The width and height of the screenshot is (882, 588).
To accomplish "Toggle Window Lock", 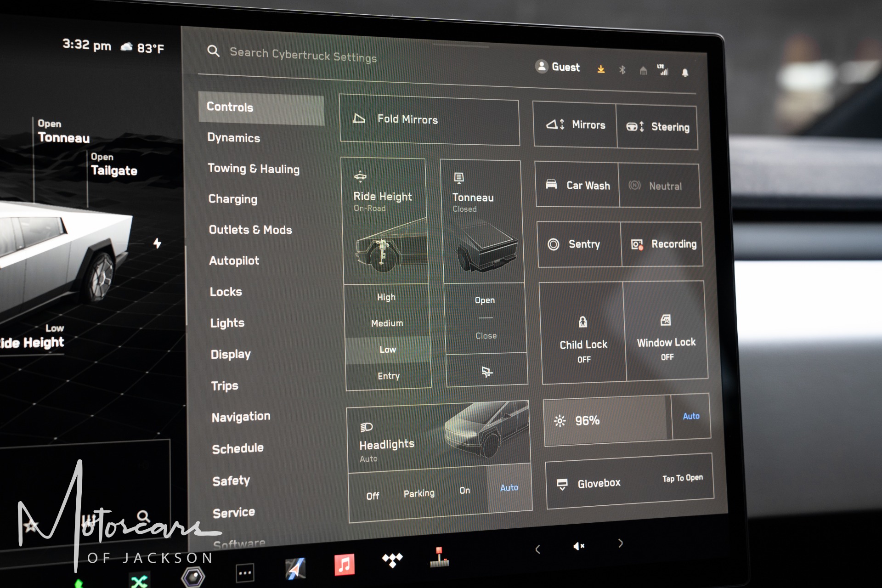I will pos(666,331).
